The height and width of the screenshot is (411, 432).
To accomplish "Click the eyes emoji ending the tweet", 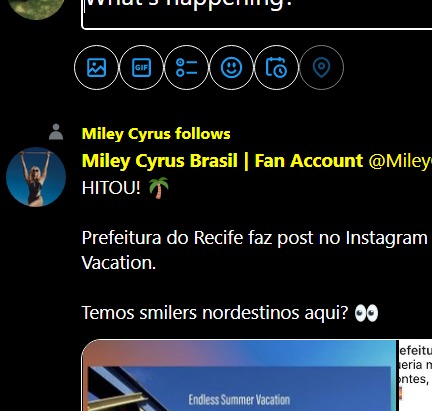I will (x=366, y=313).
